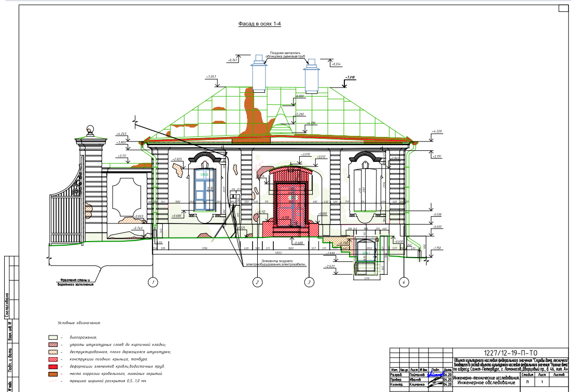571x392 pixels.
Task: Click the elevation mark "+7,018"
Action: pyautogui.click(x=350, y=77)
